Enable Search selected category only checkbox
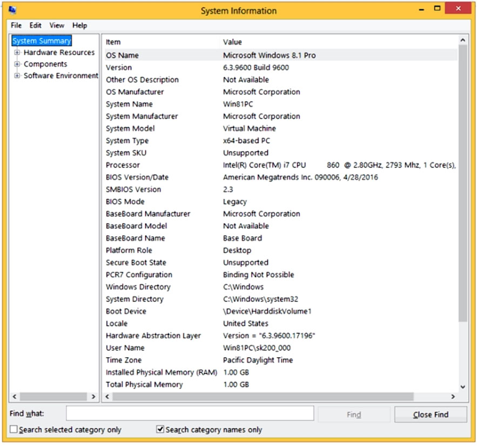 coord(14,429)
